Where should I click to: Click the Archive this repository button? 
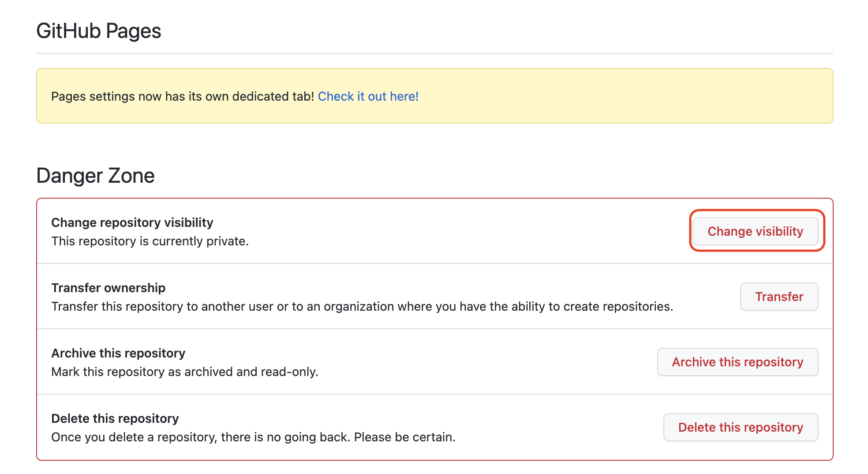[x=737, y=362]
